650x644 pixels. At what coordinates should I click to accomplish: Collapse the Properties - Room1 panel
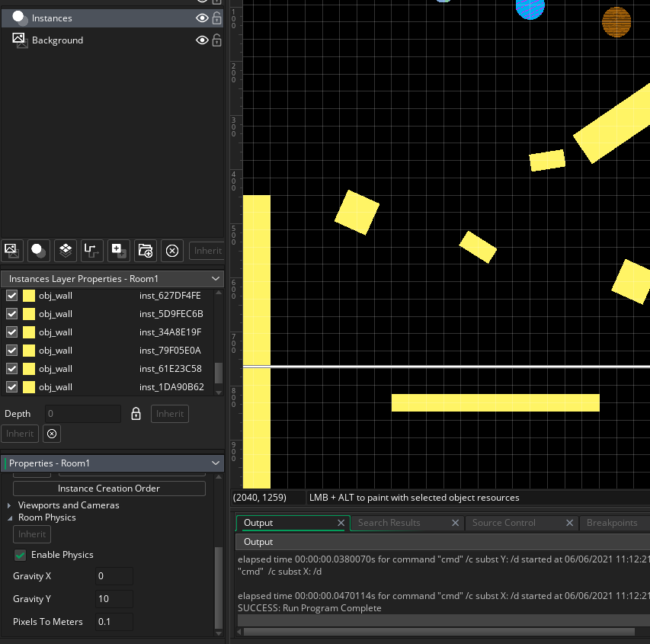pyautogui.click(x=216, y=463)
